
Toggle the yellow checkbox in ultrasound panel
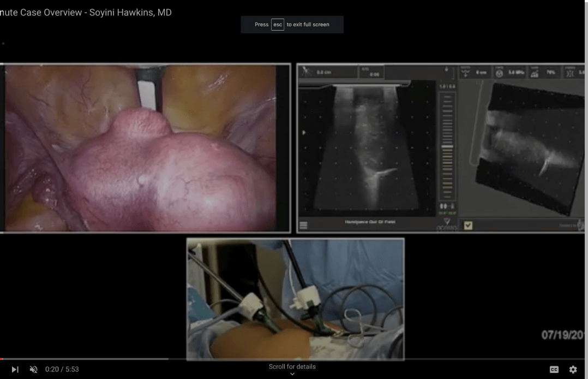[467, 225]
